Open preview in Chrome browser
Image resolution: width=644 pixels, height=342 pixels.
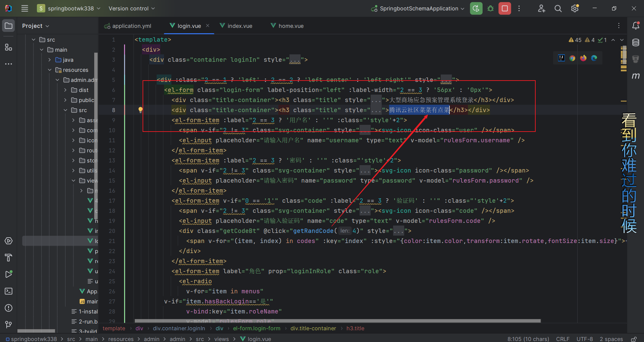(572, 58)
